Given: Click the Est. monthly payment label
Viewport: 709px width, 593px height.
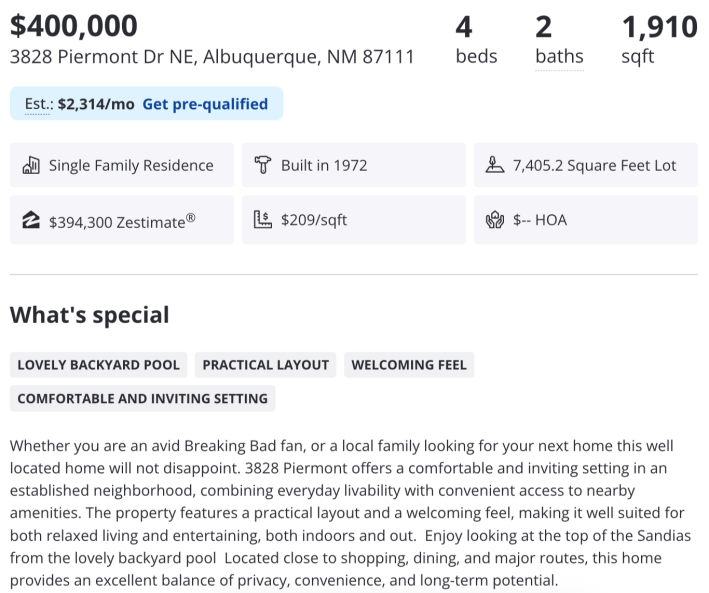Looking at the screenshot, I should 37,104.
